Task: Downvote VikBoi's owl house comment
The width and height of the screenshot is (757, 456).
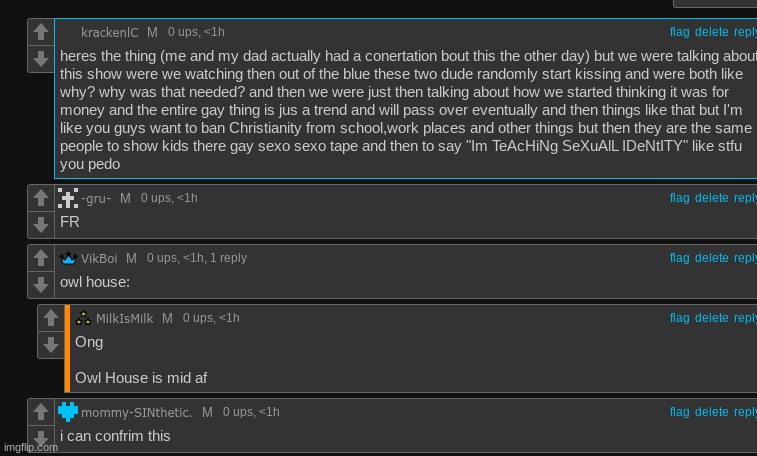Action: pos(41,285)
